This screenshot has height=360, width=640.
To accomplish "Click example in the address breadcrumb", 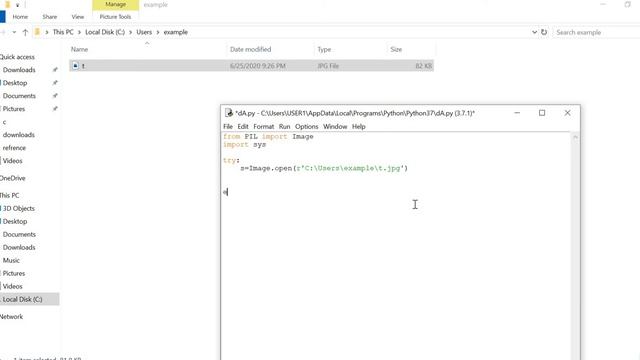I will [x=176, y=32].
